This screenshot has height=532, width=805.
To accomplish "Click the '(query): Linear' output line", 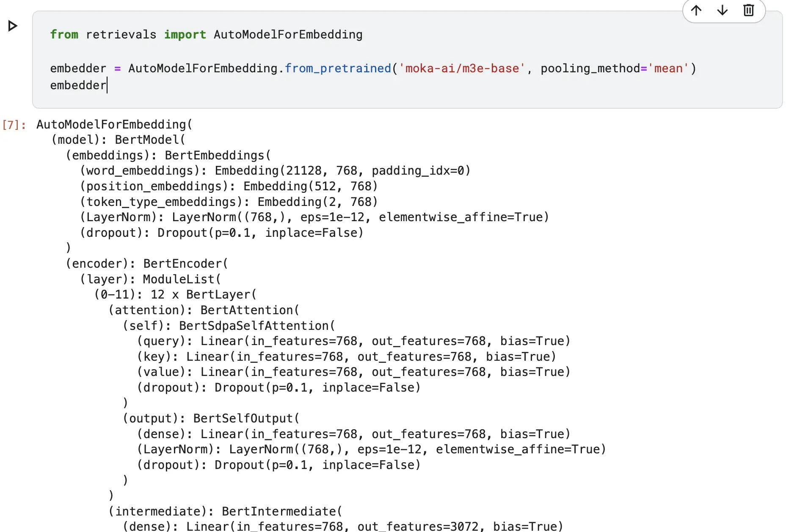I will pyautogui.click(x=353, y=341).
